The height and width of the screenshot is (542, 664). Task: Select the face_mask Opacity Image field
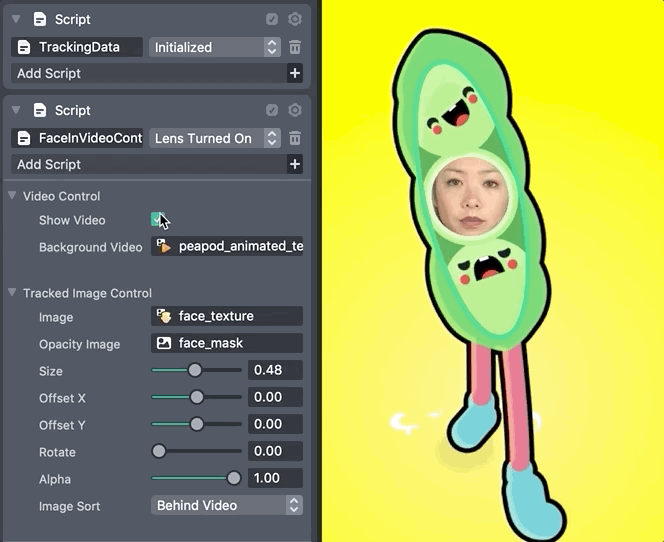tap(227, 343)
